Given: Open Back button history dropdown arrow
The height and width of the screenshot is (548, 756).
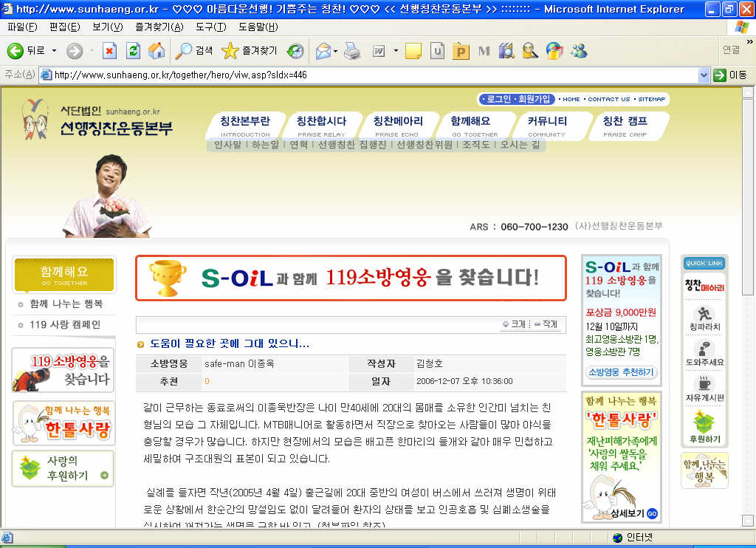Looking at the screenshot, I should click(x=54, y=51).
